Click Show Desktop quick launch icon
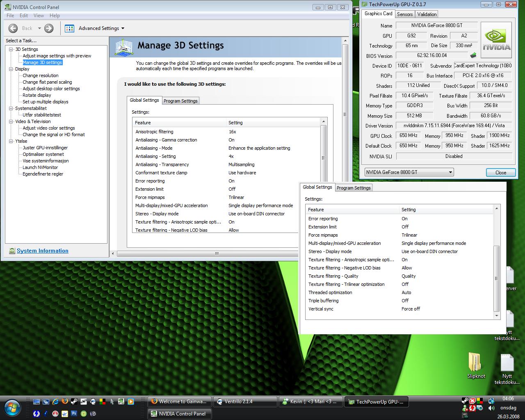 pyautogui.click(x=37, y=402)
